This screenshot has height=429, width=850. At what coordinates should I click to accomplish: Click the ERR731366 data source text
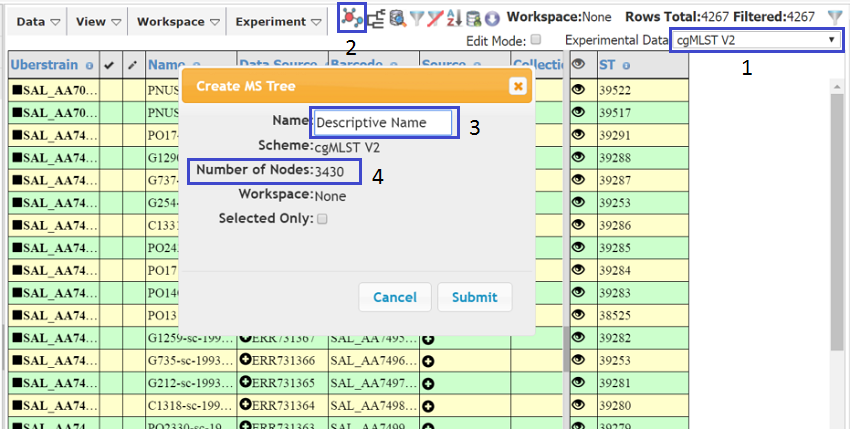pos(284,361)
